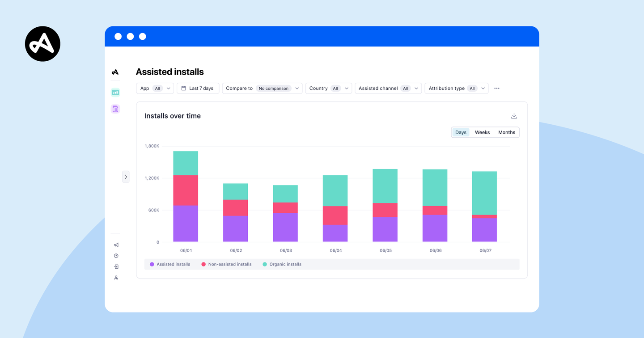The image size is (644, 338).
Task: Expand the collapsed sidebar with the chevron
Action: pyautogui.click(x=126, y=177)
